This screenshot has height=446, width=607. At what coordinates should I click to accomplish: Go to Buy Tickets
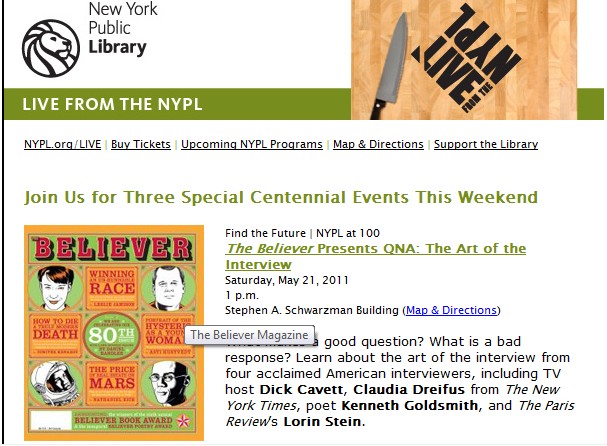pyautogui.click(x=141, y=144)
